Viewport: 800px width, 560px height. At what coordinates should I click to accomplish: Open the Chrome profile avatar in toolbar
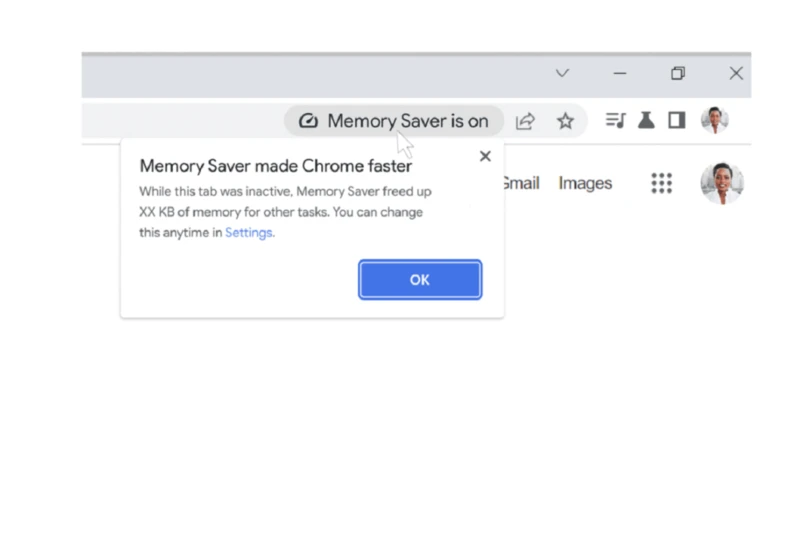click(714, 120)
